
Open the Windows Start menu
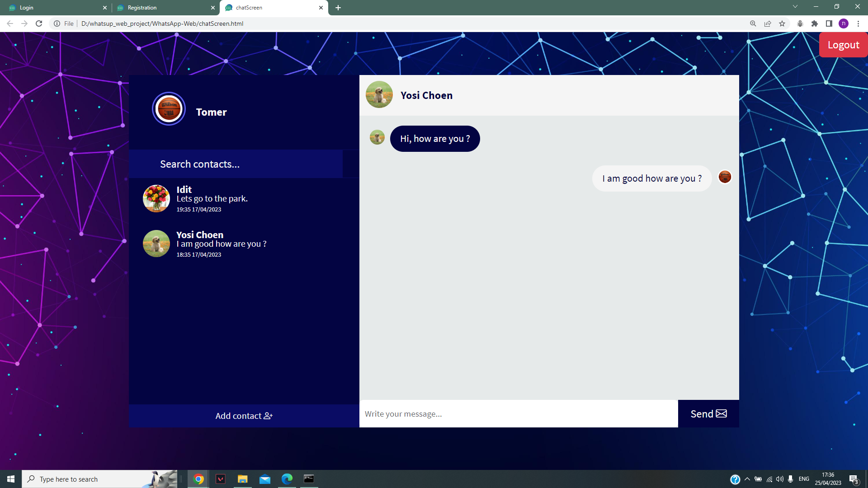[x=11, y=479]
